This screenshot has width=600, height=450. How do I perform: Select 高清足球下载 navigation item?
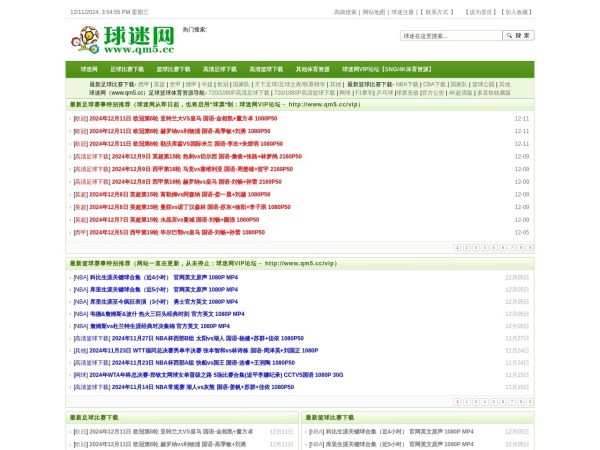pos(220,69)
